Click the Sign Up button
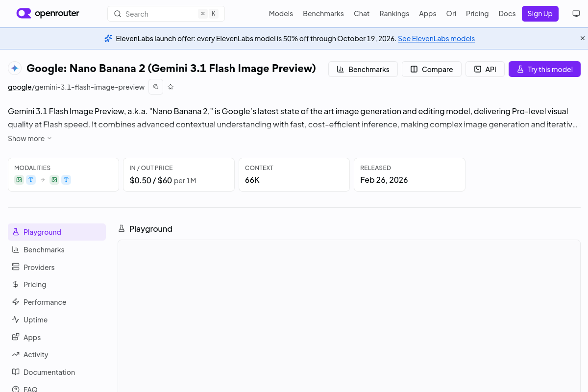This screenshot has width=588, height=392. point(540,14)
